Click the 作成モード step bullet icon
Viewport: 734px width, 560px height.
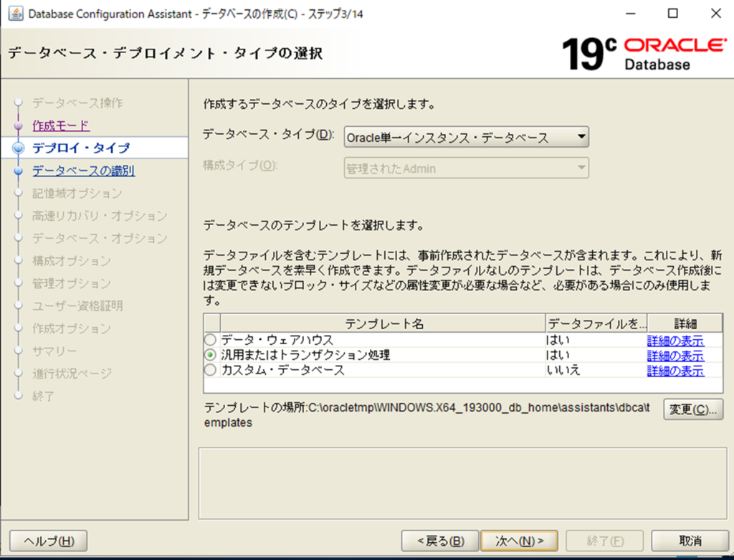point(19,125)
